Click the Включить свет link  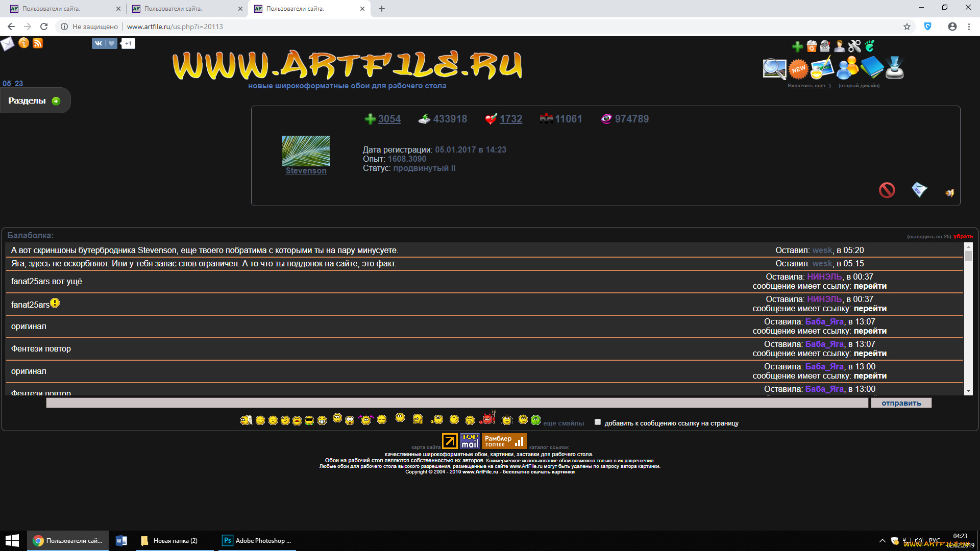click(x=809, y=86)
